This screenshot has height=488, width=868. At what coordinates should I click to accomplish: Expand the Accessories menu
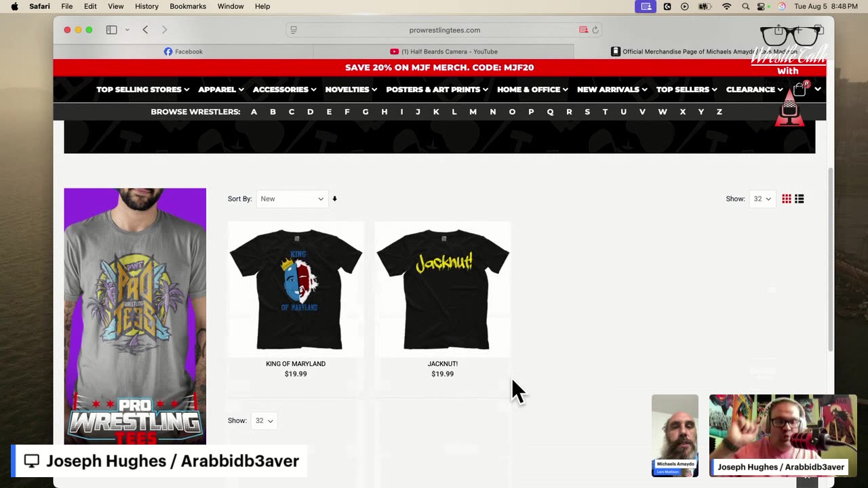click(x=284, y=89)
